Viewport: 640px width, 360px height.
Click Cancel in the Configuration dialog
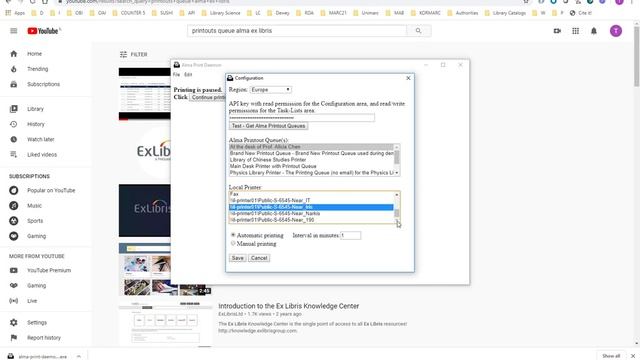click(x=259, y=258)
